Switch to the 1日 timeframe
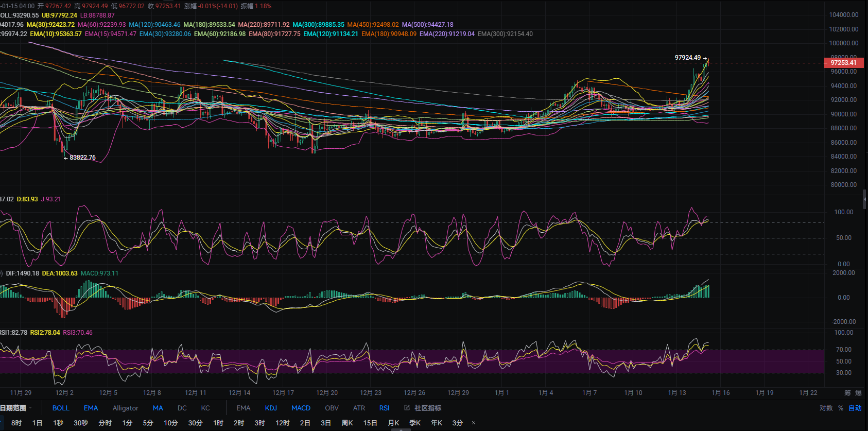Screen dimensions: 868x431 pos(37,423)
